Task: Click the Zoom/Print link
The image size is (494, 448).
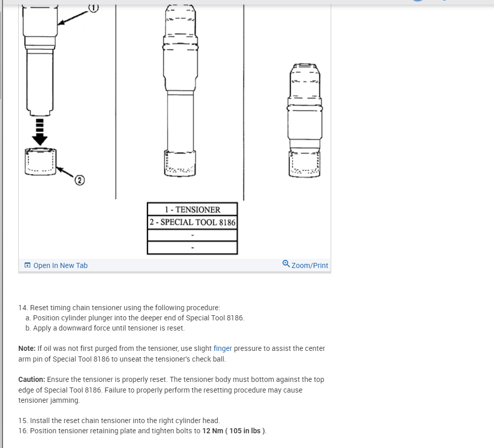Action: pos(309,265)
